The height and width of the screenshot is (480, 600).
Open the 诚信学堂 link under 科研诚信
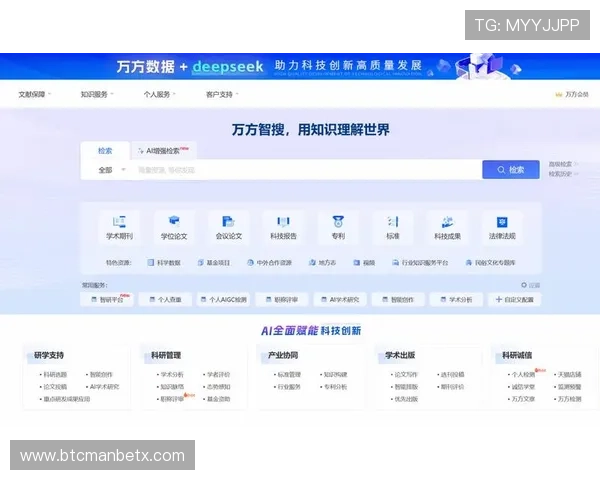[x=523, y=387]
